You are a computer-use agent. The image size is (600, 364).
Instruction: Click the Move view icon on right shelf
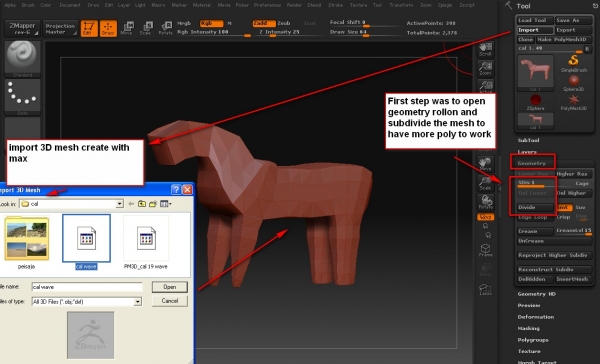[485, 163]
